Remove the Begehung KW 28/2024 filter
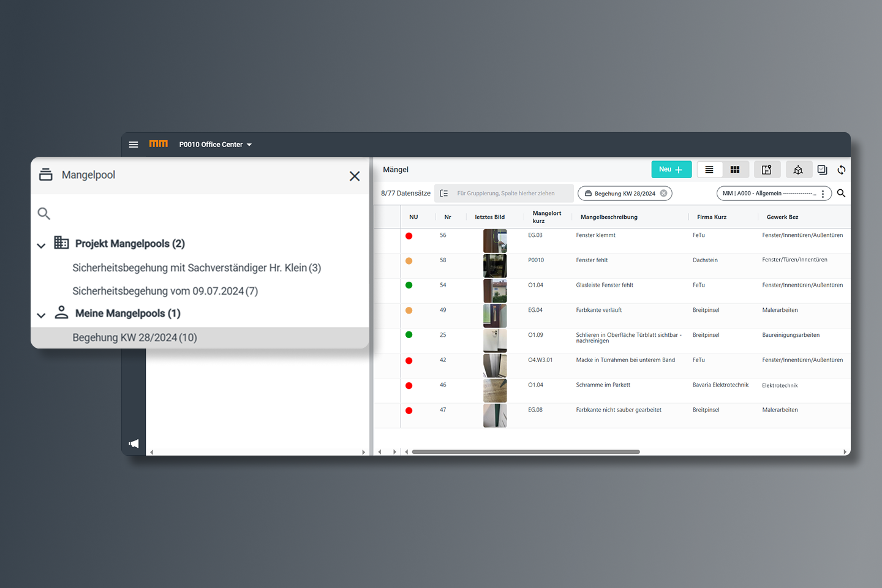 tap(663, 193)
